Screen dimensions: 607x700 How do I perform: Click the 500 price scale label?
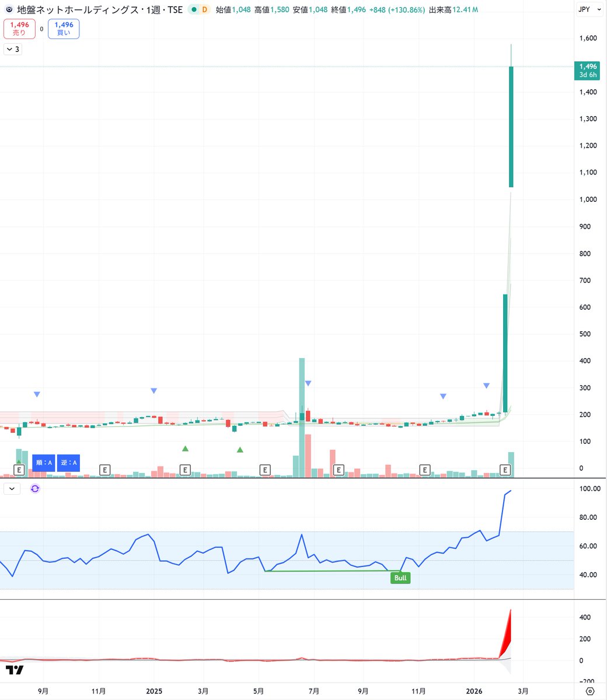[585, 334]
